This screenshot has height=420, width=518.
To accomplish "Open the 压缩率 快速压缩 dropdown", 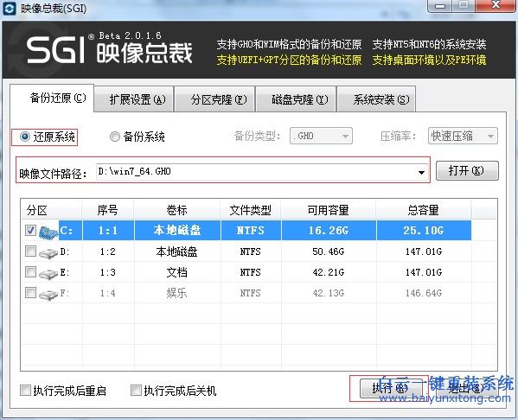I will pos(463,136).
